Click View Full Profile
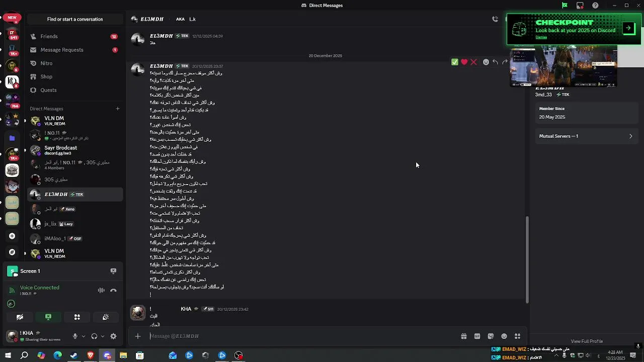This screenshot has height=362, width=644. [587, 341]
